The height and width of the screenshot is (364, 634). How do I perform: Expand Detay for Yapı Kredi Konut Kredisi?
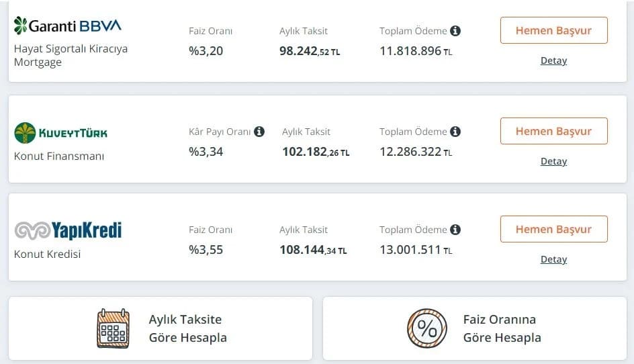pos(553,259)
